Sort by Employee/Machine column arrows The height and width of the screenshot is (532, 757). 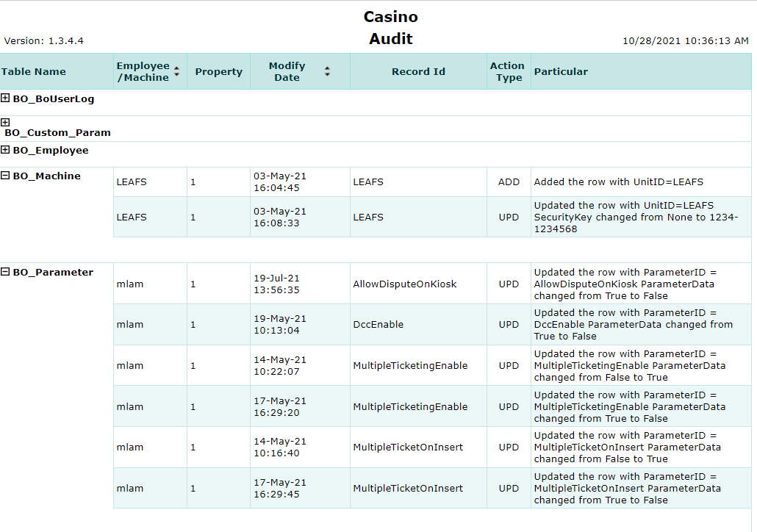[x=176, y=71]
